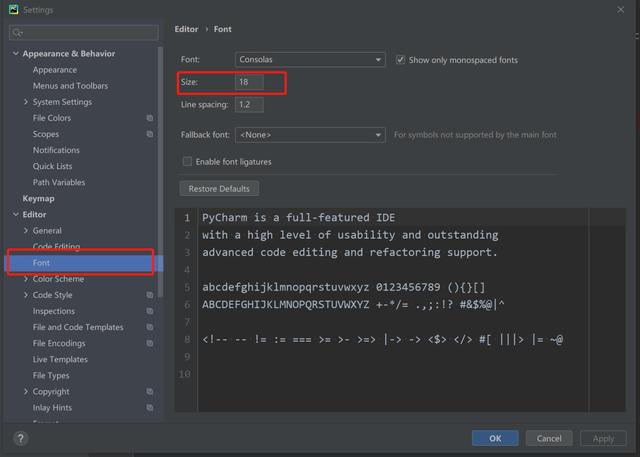This screenshot has height=457, width=640.
Task: Click the search magnifier icon in settings
Action: point(17,33)
